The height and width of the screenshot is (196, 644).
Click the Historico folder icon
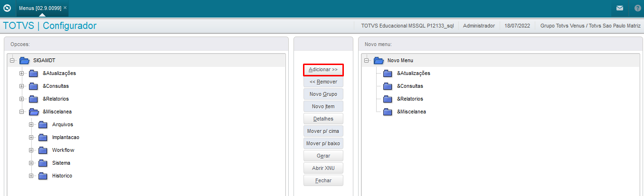pyautogui.click(x=43, y=176)
